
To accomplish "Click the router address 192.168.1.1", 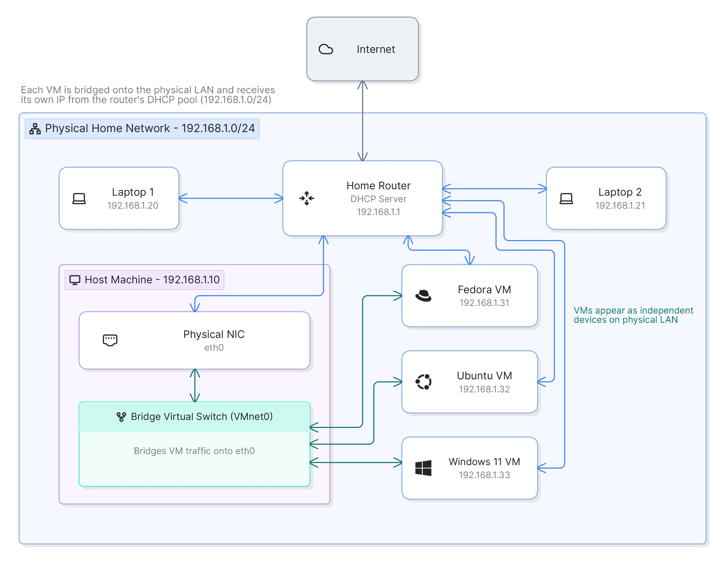I will point(378,212).
